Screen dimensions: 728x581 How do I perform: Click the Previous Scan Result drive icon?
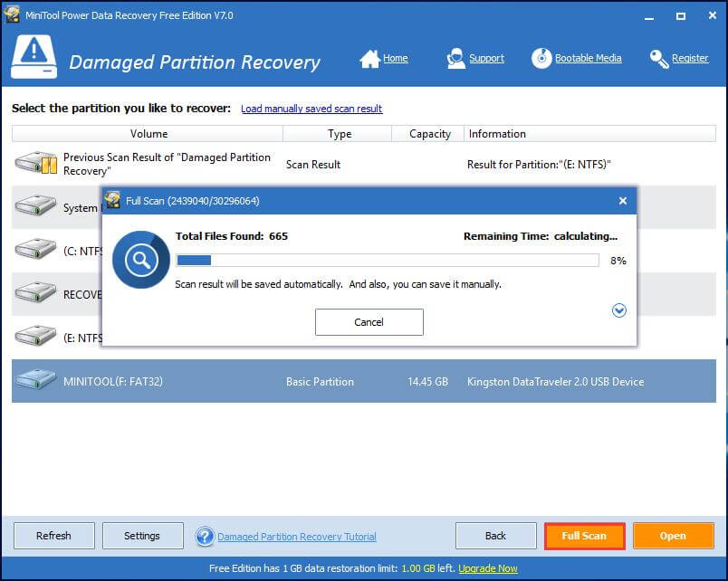click(x=35, y=164)
